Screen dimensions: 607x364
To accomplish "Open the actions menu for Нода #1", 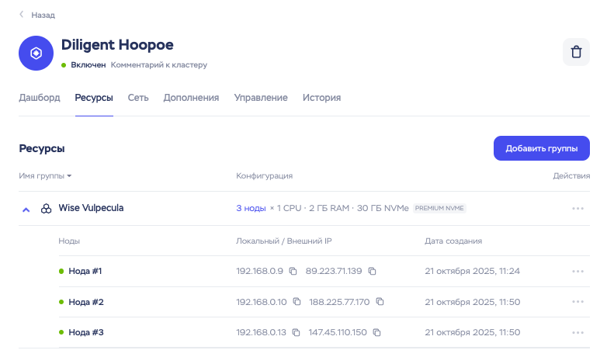I will pyautogui.click(x=577, y=272).
